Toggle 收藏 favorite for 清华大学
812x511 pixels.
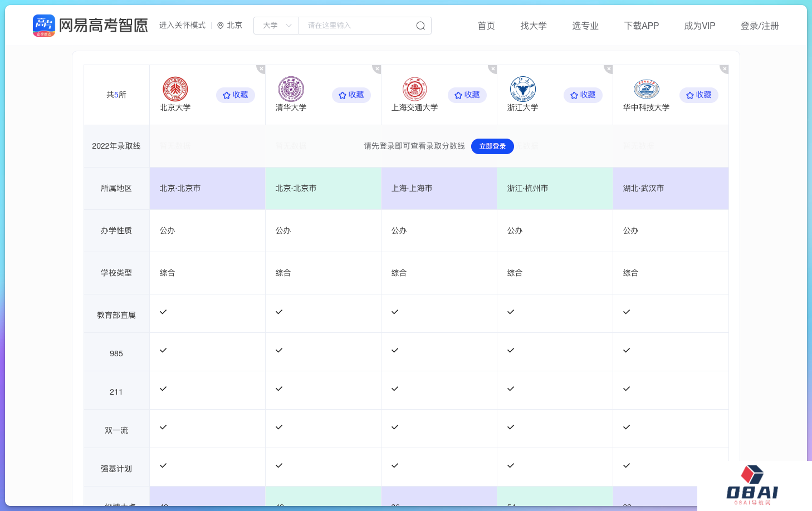[x=351, y=95]
